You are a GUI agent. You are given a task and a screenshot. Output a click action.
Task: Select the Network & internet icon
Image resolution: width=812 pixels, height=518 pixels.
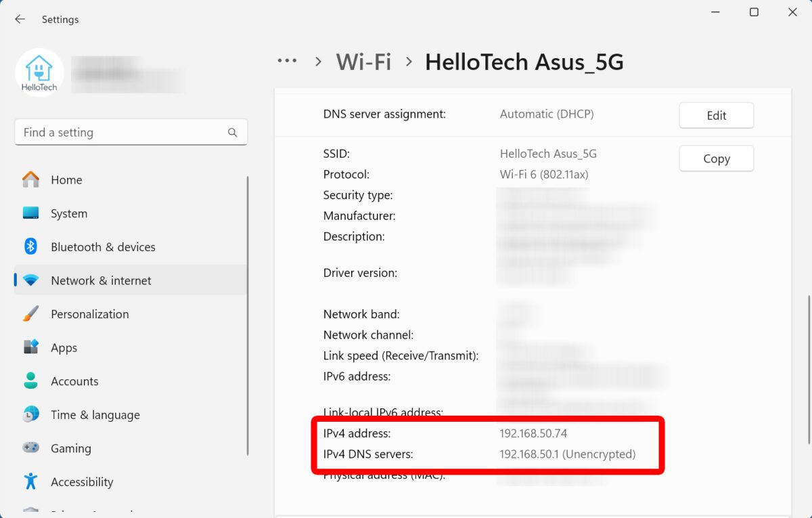tap(30, 280)
